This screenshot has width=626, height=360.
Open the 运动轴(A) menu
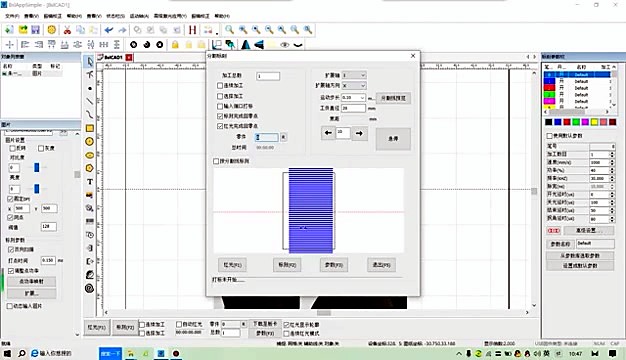point(139,16)
